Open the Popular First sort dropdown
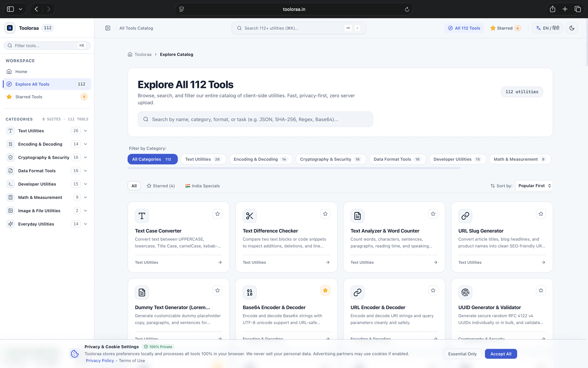Screen dimensions: 588x368 tap(534, 186)
